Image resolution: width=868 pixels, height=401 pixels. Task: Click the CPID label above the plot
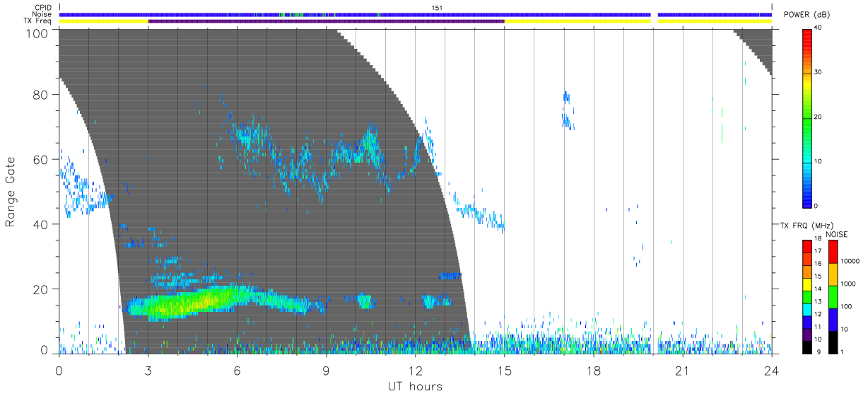click(44, 8)
